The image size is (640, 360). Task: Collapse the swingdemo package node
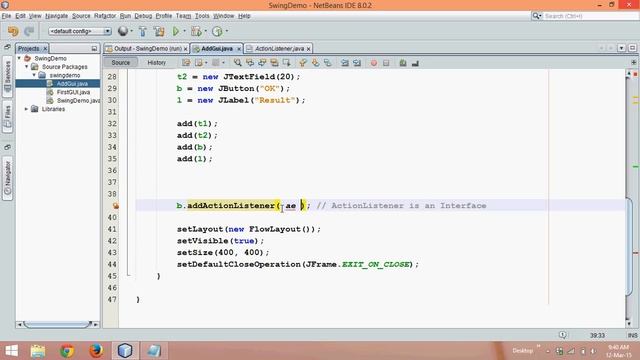click(34, 75)
